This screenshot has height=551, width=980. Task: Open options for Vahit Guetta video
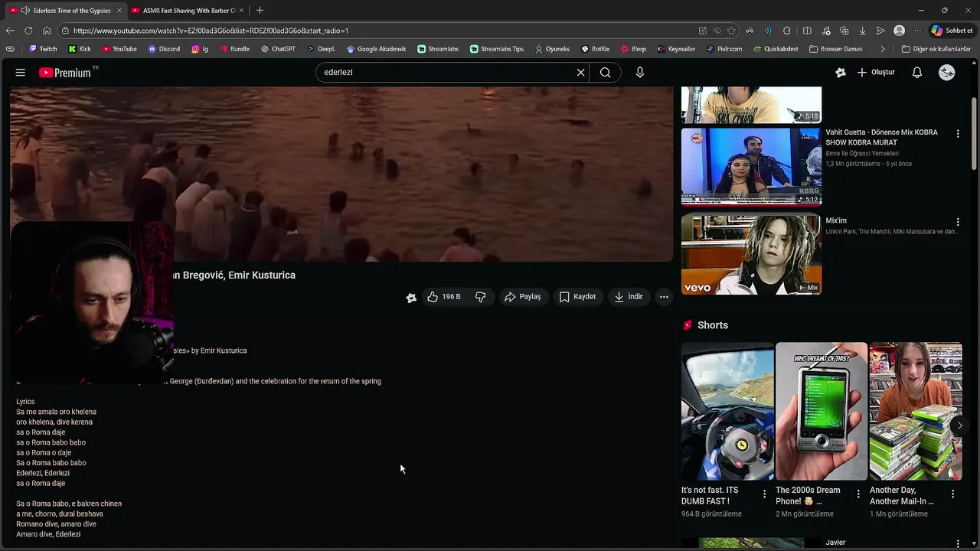click(957, 133)
